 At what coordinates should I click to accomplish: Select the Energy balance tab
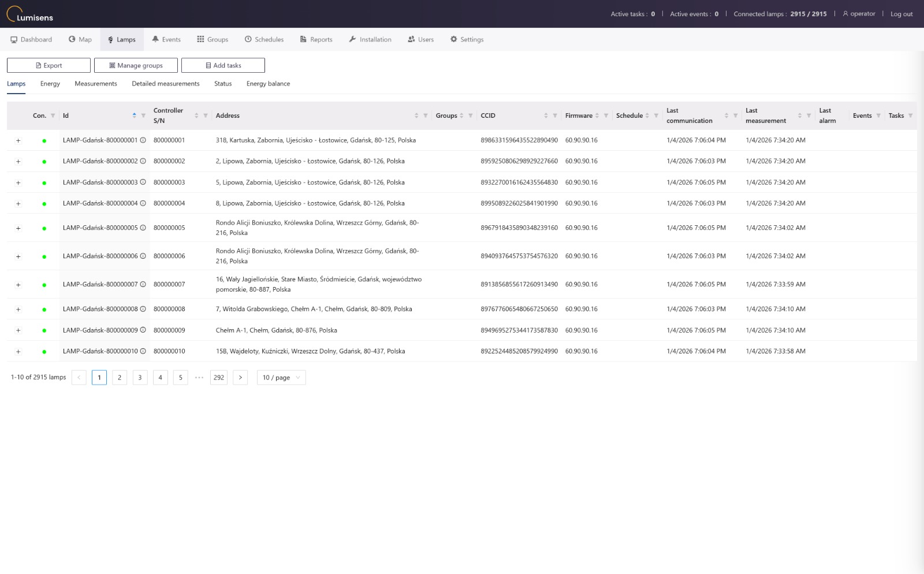click(268, 84)
